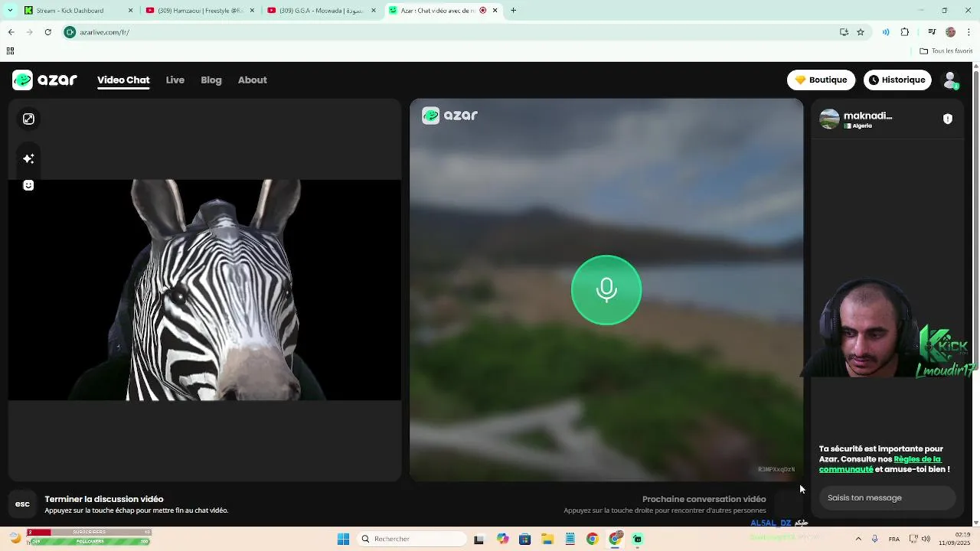Open the install app icon in address bar
Image resolution: width=980 pixels, height=551 pixels.
coord(844,32)
